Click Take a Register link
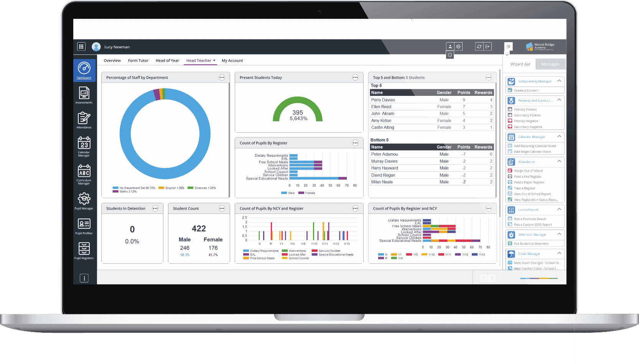The height and width of the screenshot is (364, 639). tap(525, 188)
